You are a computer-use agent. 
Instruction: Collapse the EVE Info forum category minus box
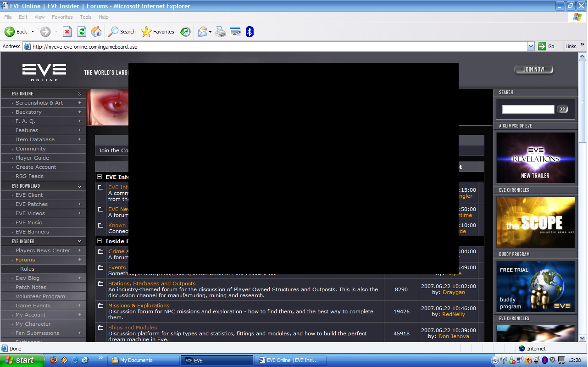100,177
